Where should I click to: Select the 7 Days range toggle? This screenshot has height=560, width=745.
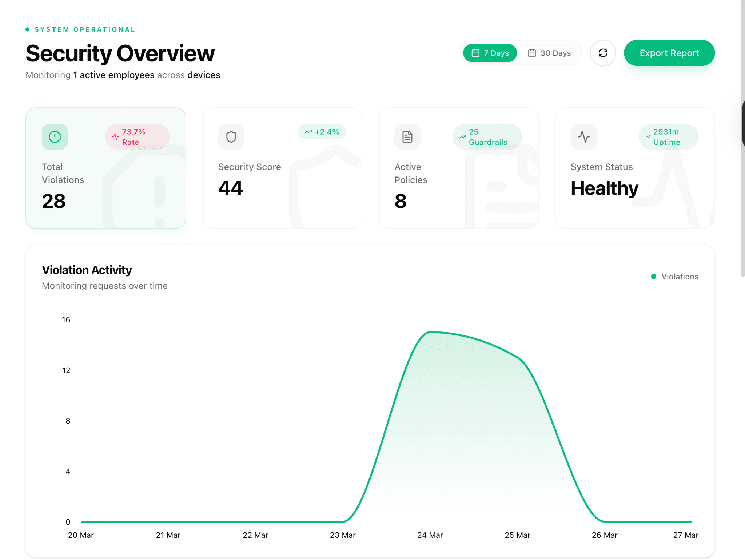[x=490, y=53]
